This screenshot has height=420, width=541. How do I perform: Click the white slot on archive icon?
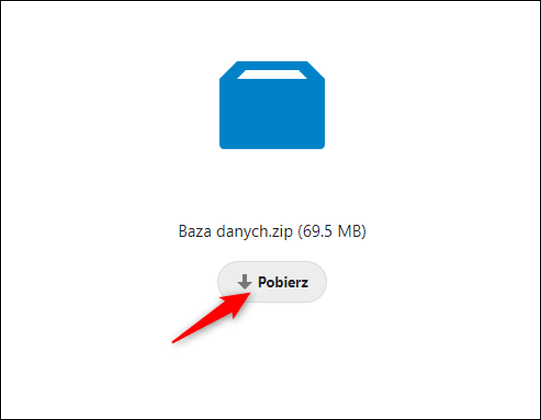272,74
